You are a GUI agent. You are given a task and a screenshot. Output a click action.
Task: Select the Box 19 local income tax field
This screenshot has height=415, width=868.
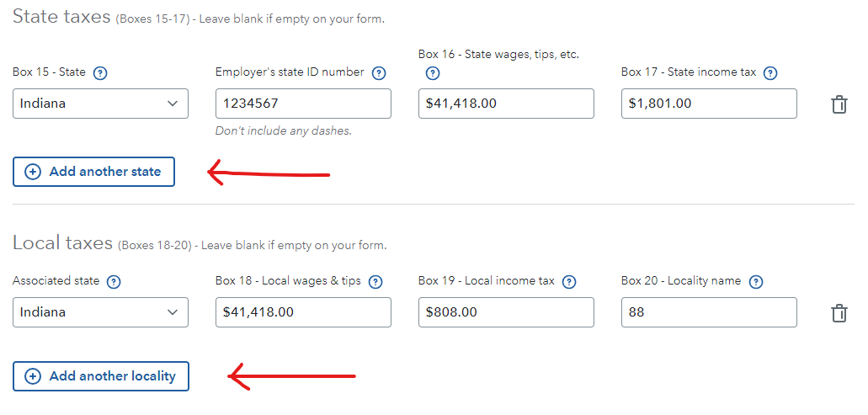tap(506, 312)
